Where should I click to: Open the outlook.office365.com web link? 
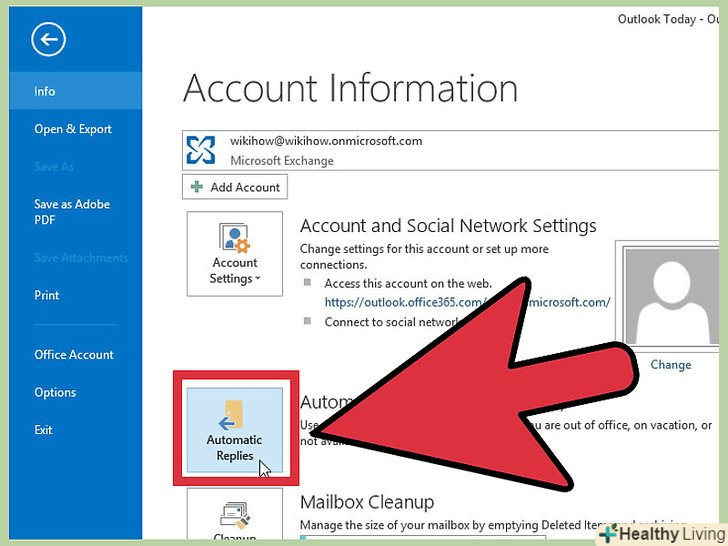[x=468, y=302]
